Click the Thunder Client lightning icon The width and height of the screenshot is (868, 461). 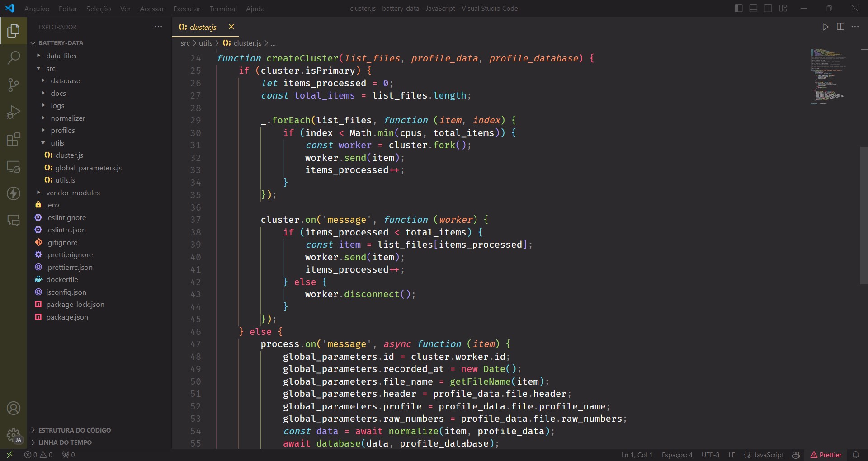click(14, 193)
